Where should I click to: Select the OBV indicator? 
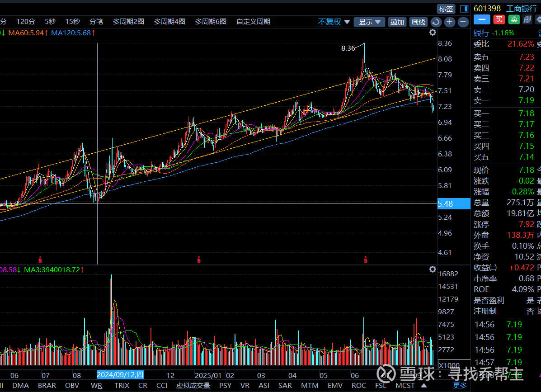coord(72,385)
